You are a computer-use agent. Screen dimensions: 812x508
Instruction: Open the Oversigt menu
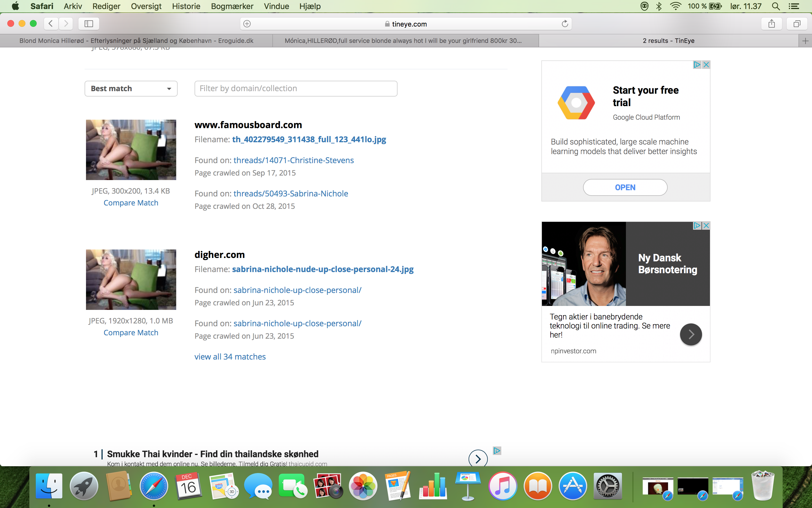click(x=146, y=6)
